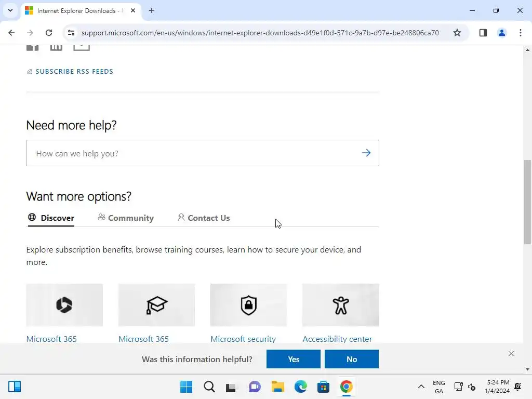Image resolution: width=532 pixels, height=399 pixels.
Task: Switch to the Community tab
Action: 126,218
